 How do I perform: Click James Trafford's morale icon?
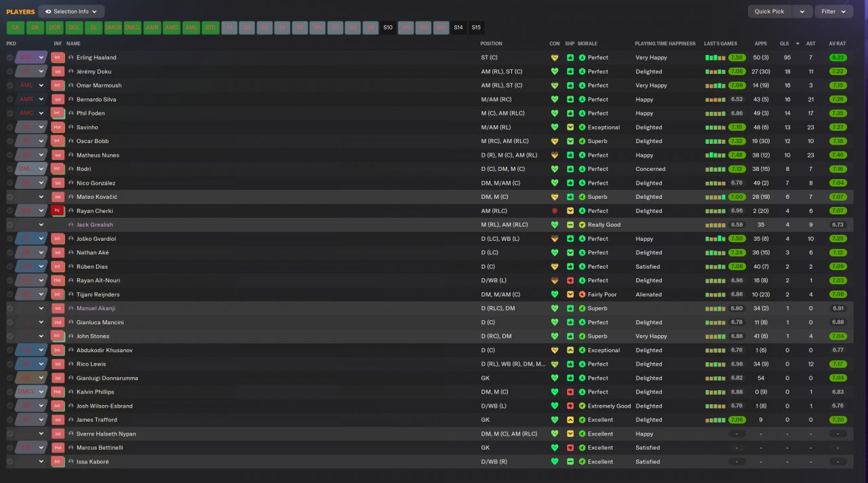582,420
